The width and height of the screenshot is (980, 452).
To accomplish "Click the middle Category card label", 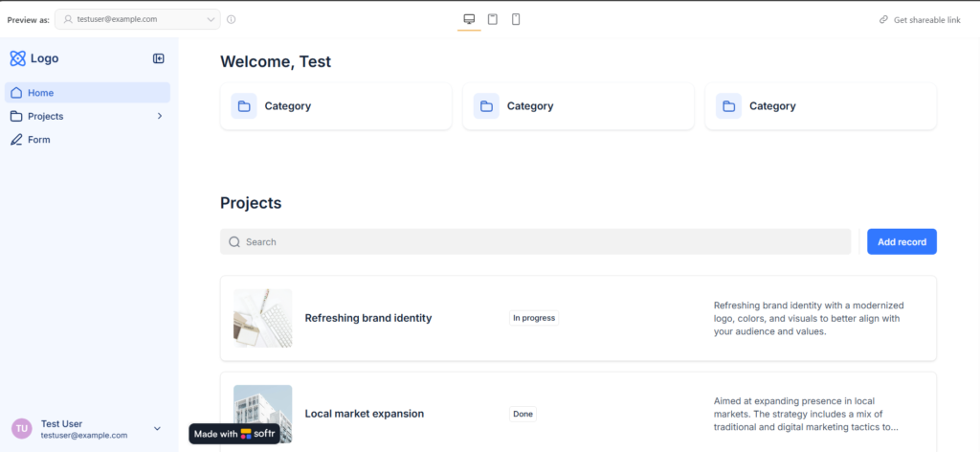I will (x=530, y=106).
